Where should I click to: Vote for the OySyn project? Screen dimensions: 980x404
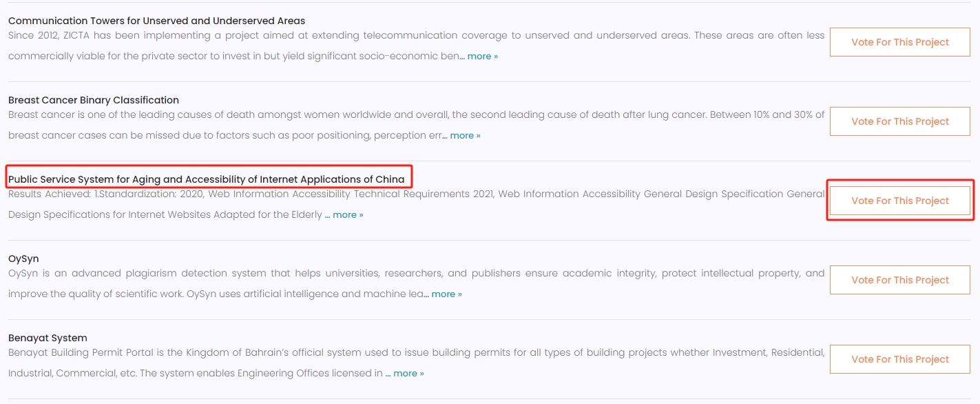click(x=900, y=280)
